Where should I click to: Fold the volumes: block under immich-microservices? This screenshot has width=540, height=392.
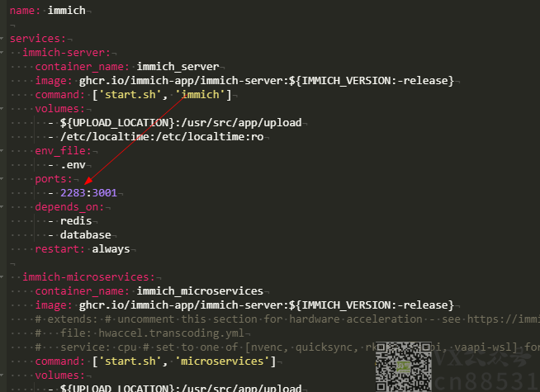[x=2, y=375]
